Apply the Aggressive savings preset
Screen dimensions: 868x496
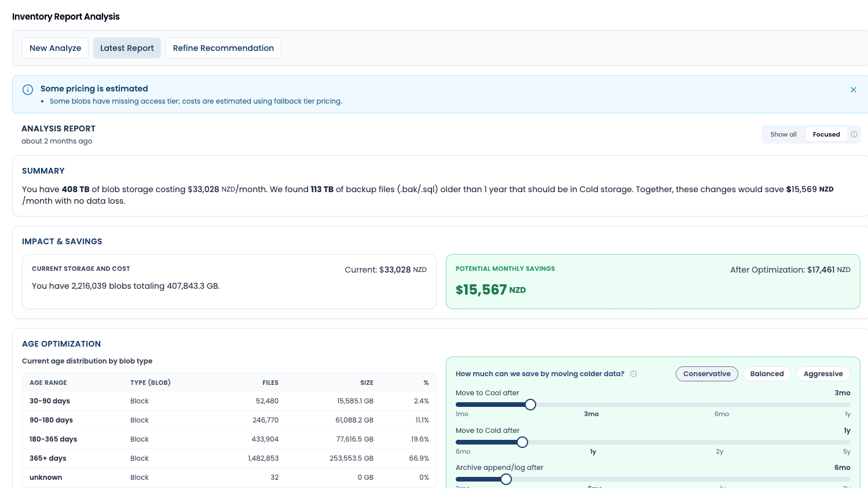coord(823,374)
